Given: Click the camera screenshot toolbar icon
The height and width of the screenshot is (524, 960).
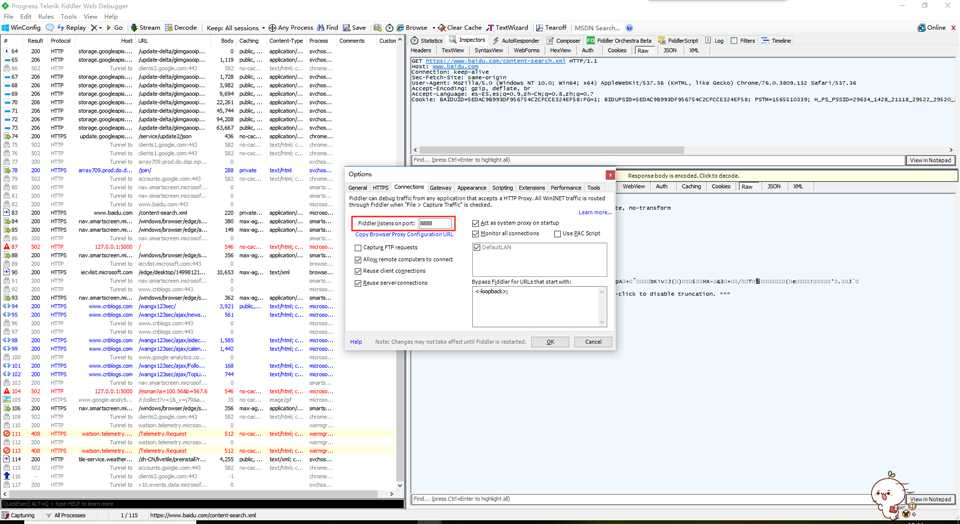Looking at the screenshot, I should coord(378,28).
